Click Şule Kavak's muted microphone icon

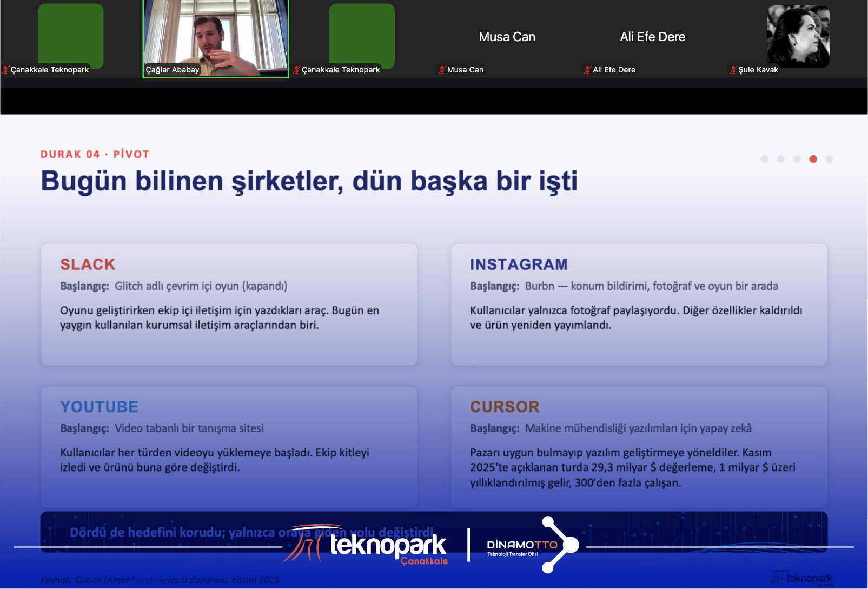[733, 70]
